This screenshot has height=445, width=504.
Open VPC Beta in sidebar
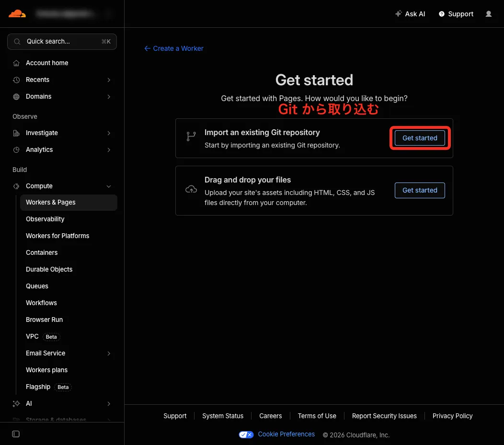43,336
